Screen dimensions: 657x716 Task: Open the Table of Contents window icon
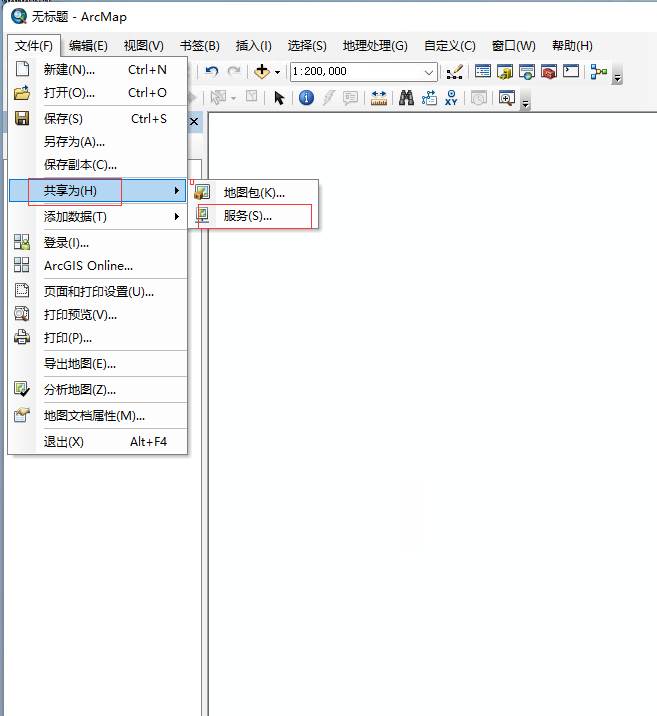coord(483,72)
